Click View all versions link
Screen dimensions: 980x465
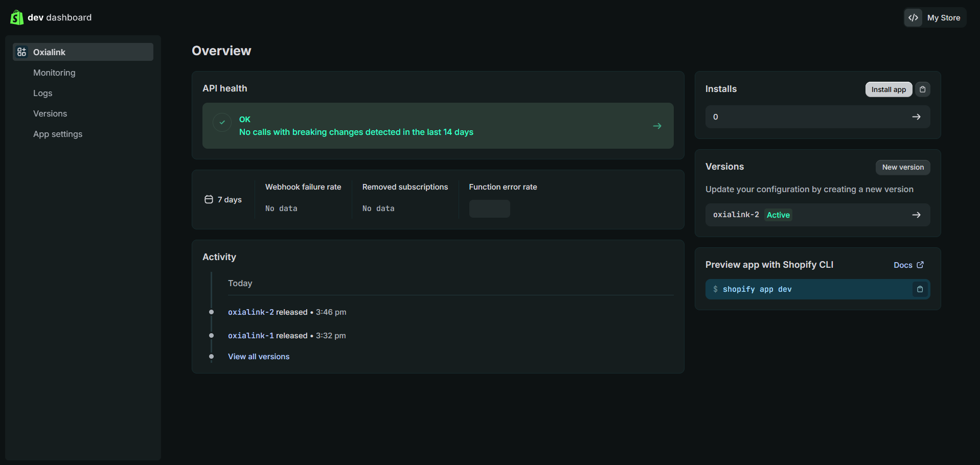[x=259, y=357]
